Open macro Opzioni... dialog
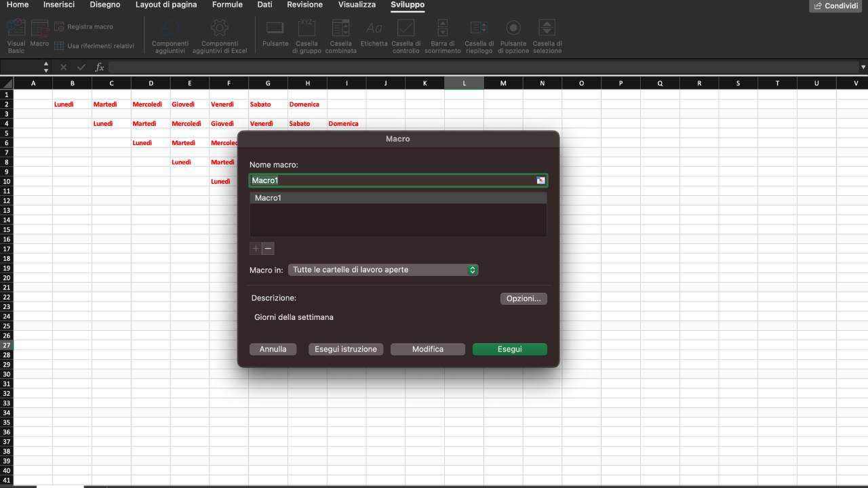 point(524,298)
